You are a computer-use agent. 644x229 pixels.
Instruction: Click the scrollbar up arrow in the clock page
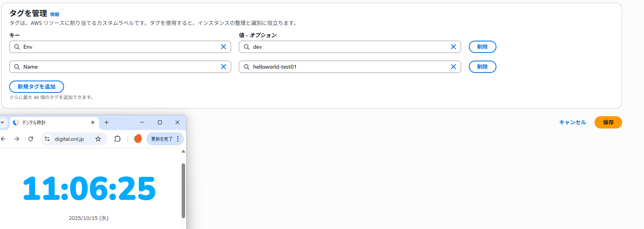pyautogui.click(x=183, y=152)
